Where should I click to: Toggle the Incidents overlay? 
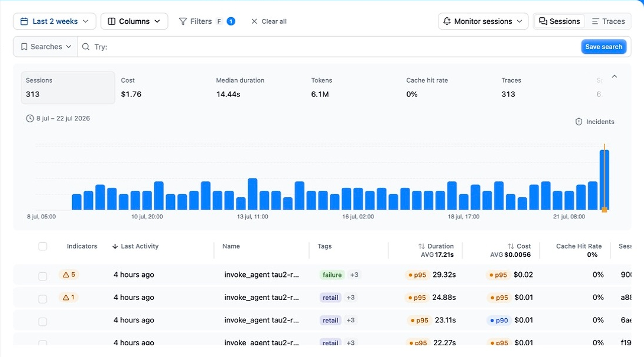pyautogui.click(x=595, y=122)
